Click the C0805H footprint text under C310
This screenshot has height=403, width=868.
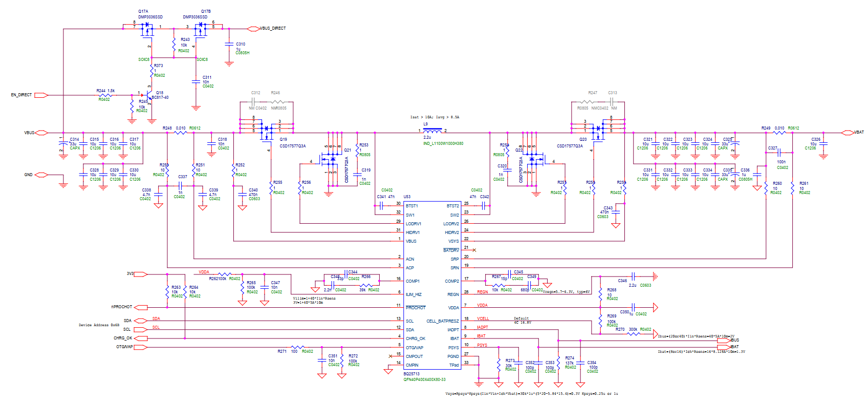point(243,53)
